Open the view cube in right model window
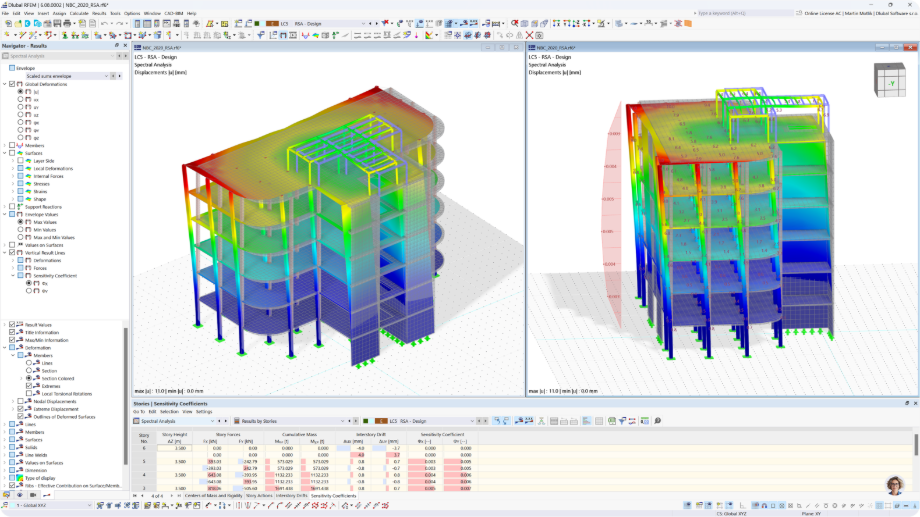 click(x=889, y=80)
